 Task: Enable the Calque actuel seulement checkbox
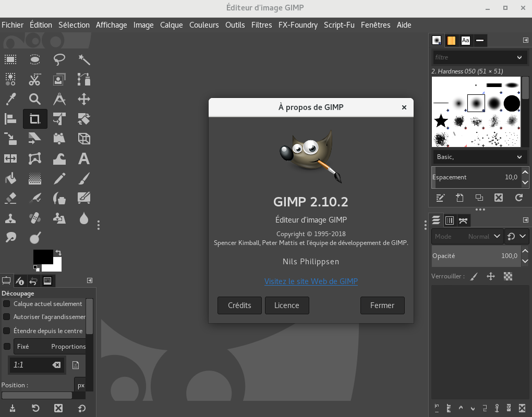coord(7,304)
